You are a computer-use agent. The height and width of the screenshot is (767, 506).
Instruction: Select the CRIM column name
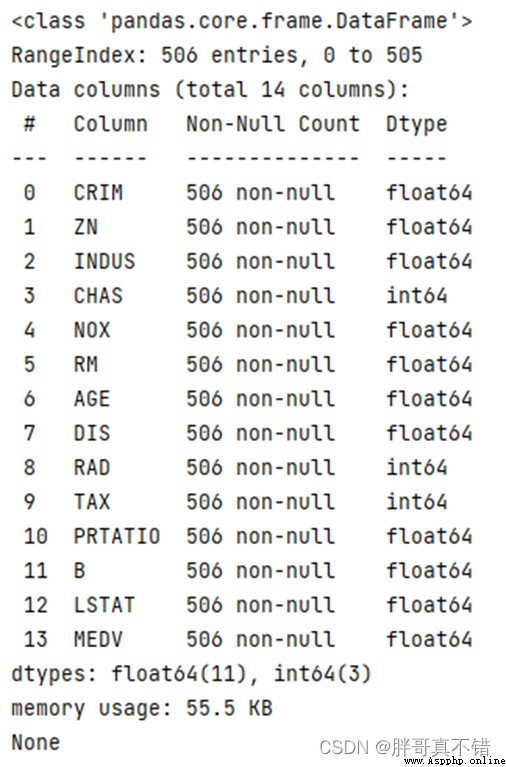tap(98, 193)
